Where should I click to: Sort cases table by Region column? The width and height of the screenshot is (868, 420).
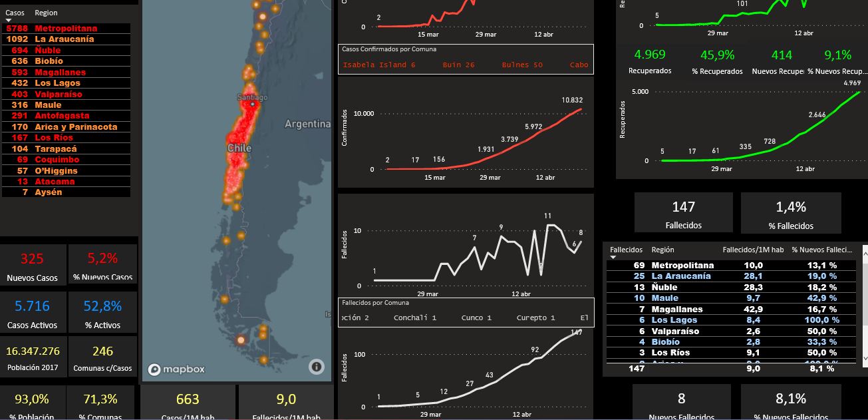[x=46, y=13]
